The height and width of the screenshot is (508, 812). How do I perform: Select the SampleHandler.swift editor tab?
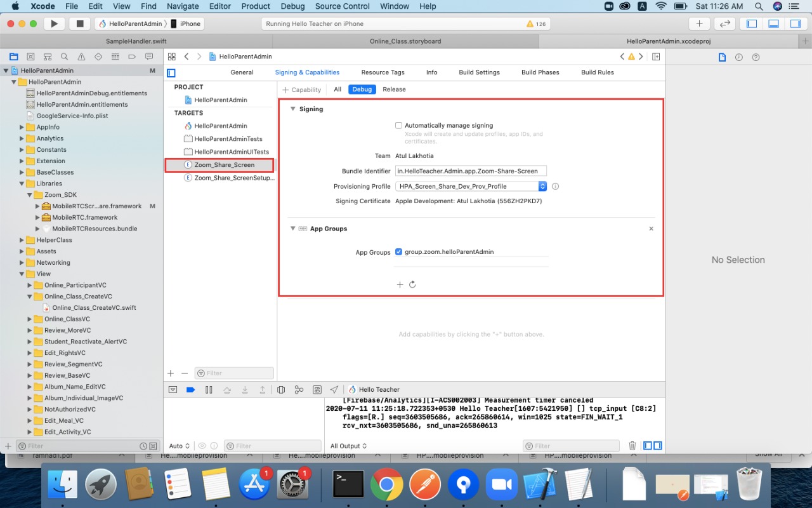136,41
